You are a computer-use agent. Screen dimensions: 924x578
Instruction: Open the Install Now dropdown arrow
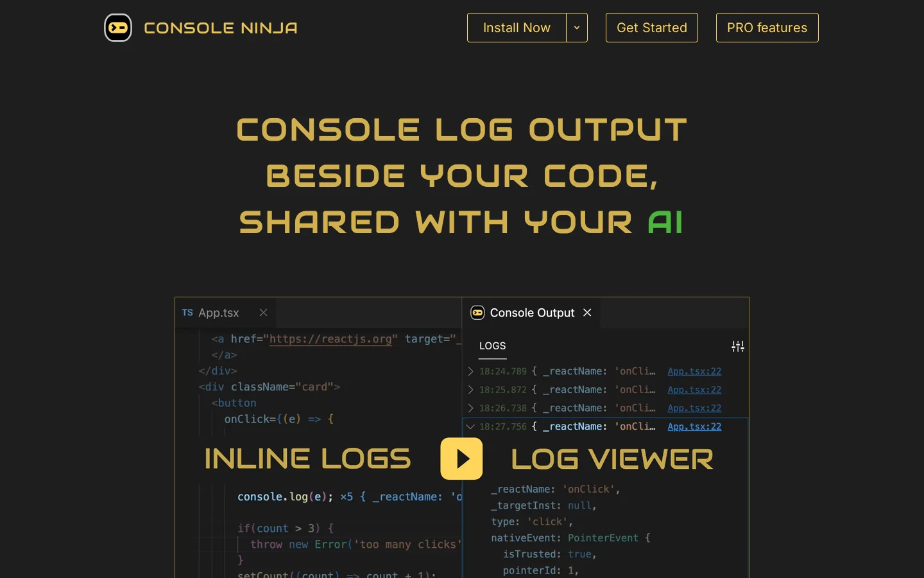tap(577, 28)
